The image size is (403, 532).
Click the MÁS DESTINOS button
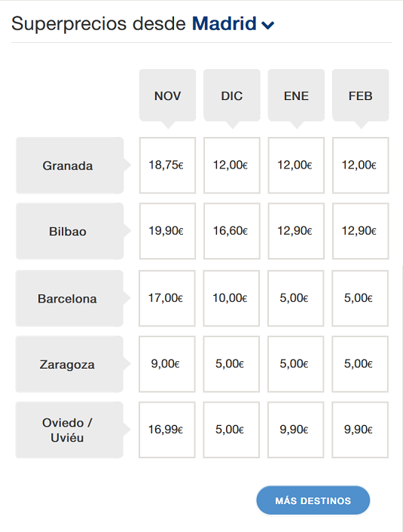click(313, 500)
